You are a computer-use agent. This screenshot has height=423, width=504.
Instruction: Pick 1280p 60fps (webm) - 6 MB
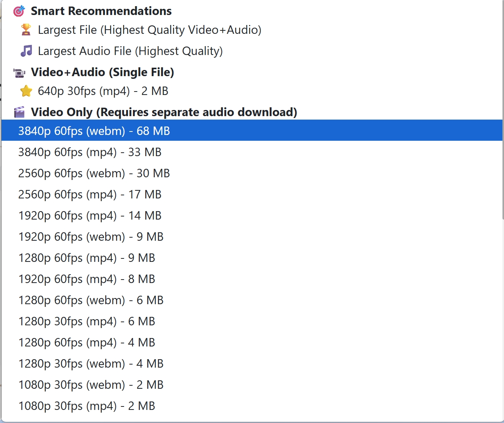(252, 300)
